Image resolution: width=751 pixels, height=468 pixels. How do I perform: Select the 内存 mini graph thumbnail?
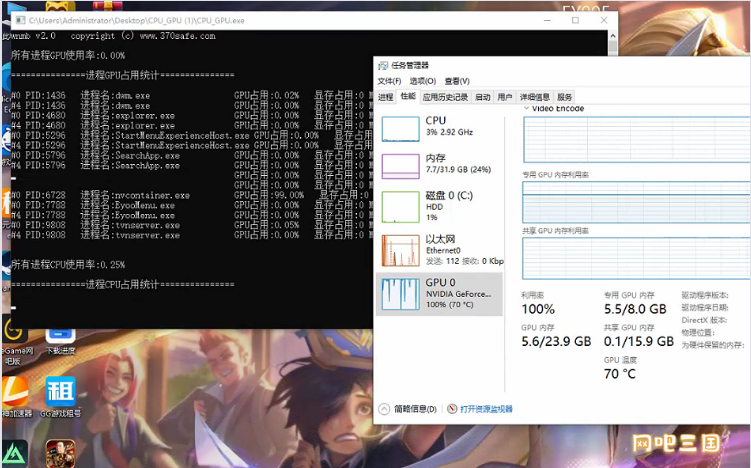pos(400,166)
